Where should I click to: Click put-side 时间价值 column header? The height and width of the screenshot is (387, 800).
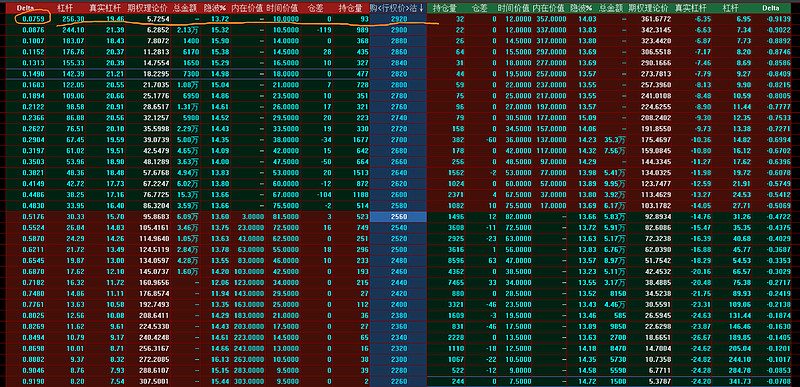click(x=513, y=8)
